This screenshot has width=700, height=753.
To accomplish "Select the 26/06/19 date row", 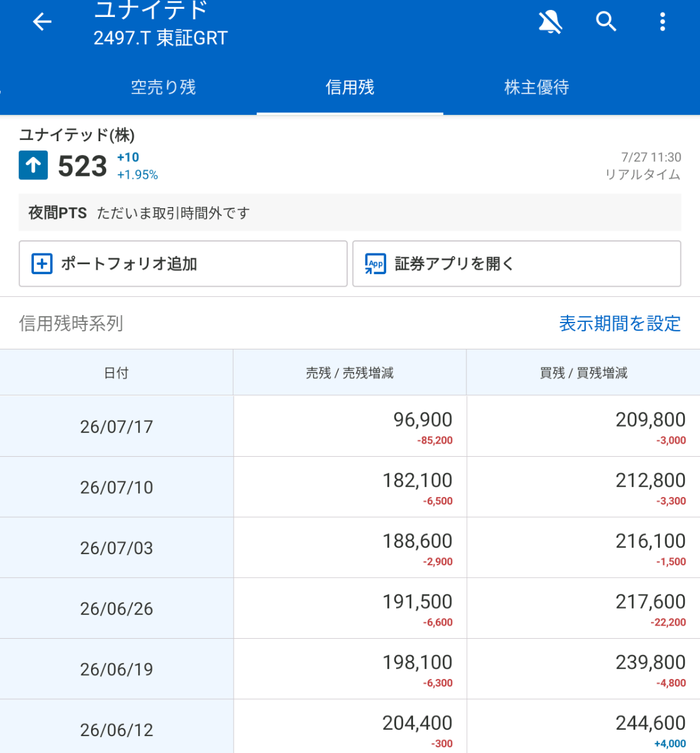I will [x=116, y=670].
